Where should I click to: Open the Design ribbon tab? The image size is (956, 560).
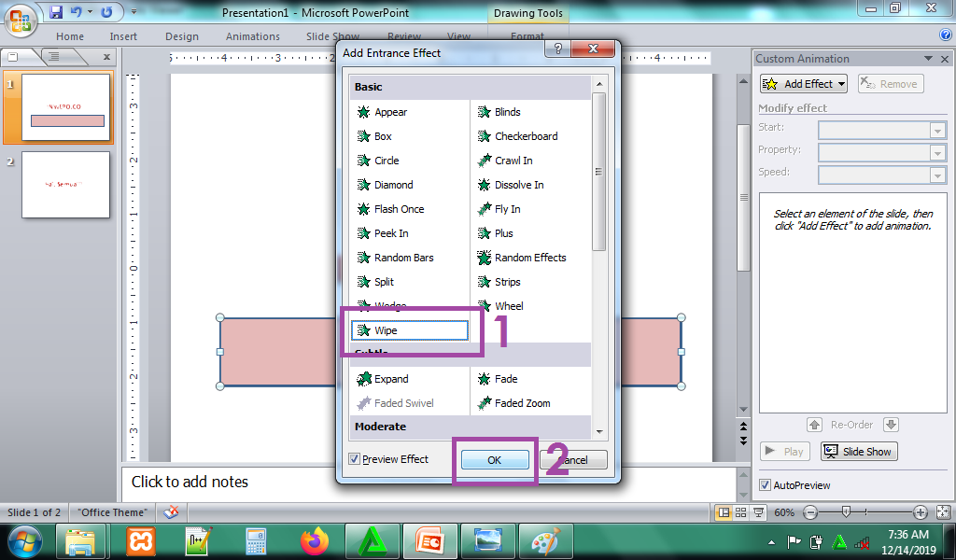pyautogui.click(x=182, y=36)
